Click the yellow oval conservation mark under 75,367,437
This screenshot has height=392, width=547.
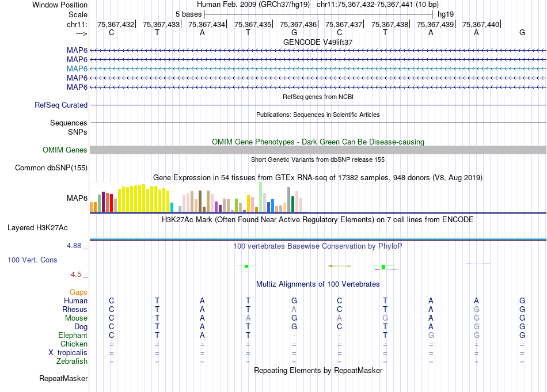(340, 266)
